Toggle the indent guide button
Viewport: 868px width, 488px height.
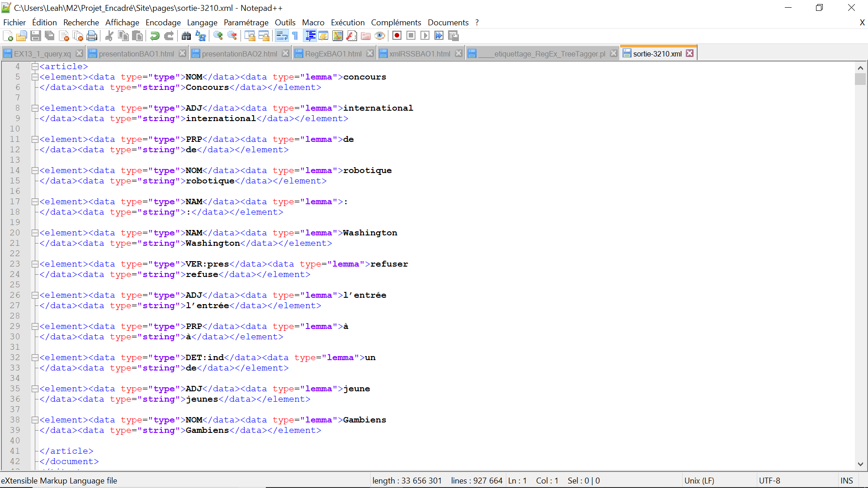pyautogui.click(x=310, y=36)
